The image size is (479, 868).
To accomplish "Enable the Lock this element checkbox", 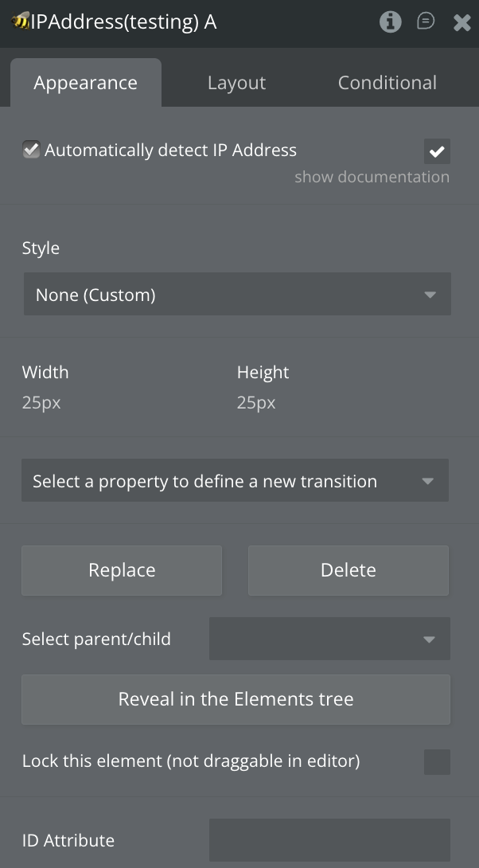I will click(x=437, y=761).
